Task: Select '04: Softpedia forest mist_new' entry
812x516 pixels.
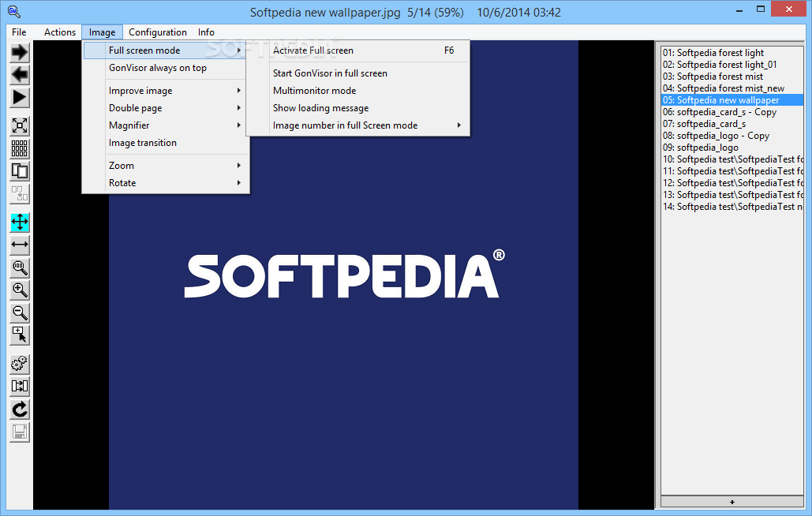Action: click(732, 88)
